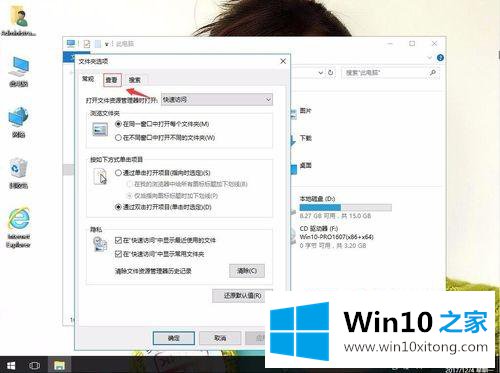Open the 网络 desktop icon
The width and height of the screenshot is (500, 373).
[19, 122]
